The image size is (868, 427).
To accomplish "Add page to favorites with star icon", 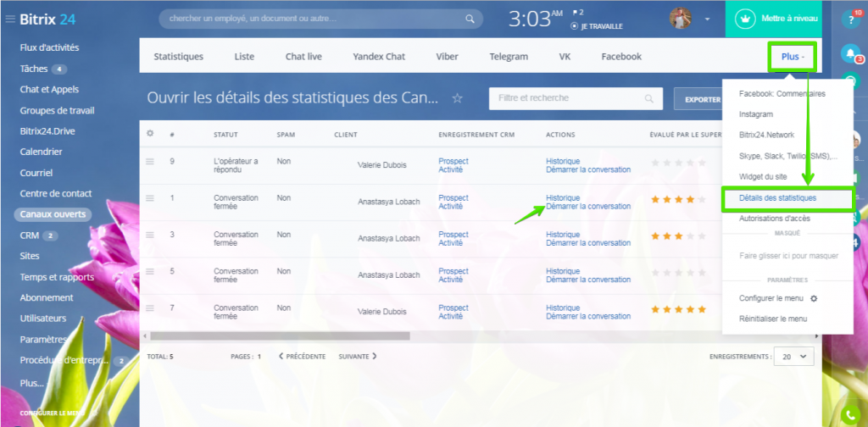I will coord(457,98).
